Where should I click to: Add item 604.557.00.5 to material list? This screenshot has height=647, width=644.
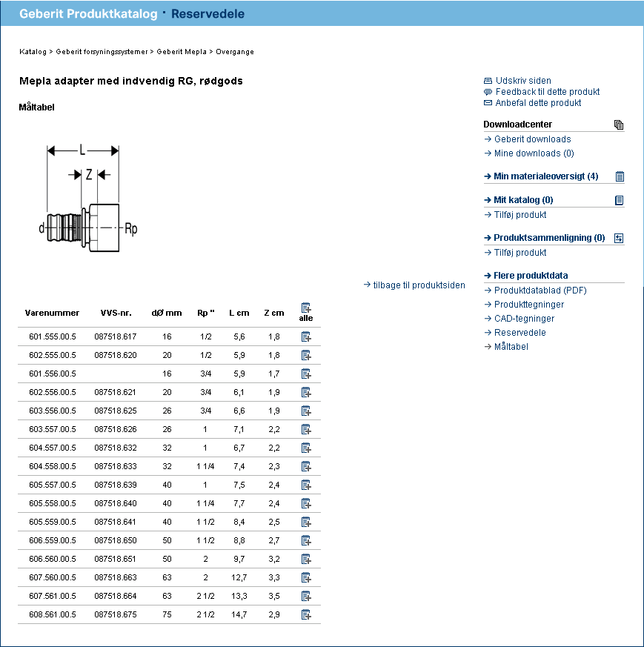(306, 448)
